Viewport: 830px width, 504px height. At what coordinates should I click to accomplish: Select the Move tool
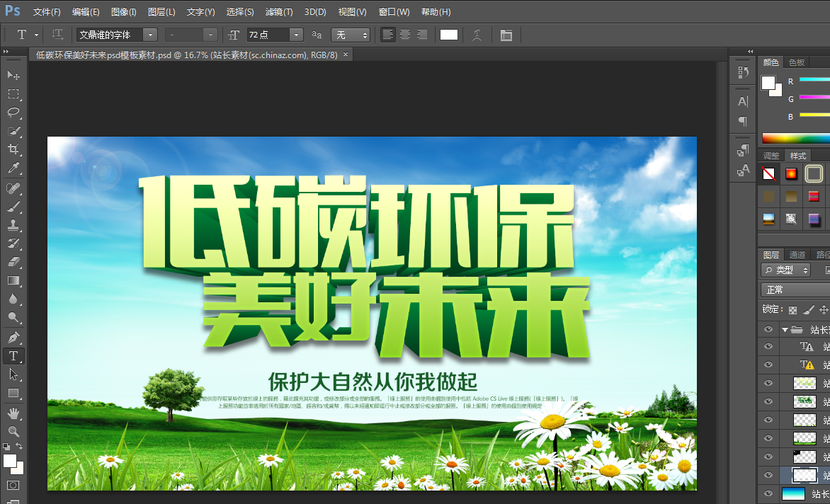pos(13,75)
